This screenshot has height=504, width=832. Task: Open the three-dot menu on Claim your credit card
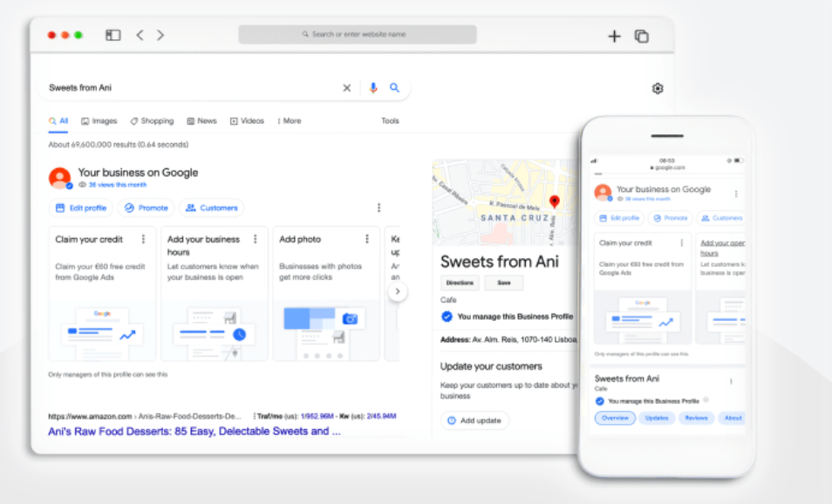(144, 239)
